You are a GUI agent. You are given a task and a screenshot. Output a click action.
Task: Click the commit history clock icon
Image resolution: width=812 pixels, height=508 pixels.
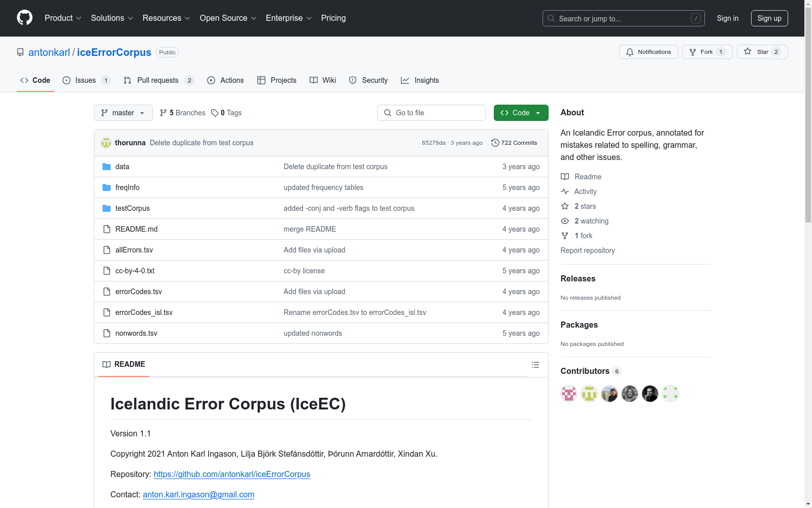[x=495, y=143]
